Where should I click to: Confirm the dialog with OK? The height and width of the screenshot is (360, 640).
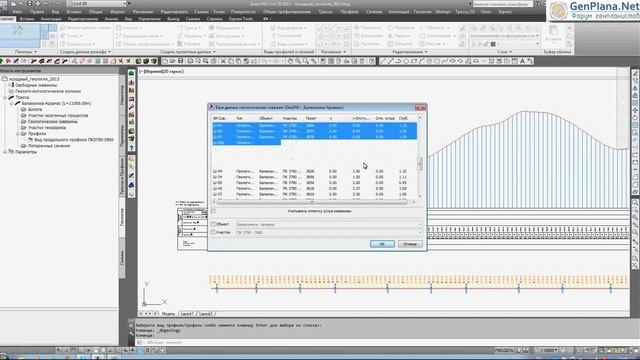tap(382, 244)
